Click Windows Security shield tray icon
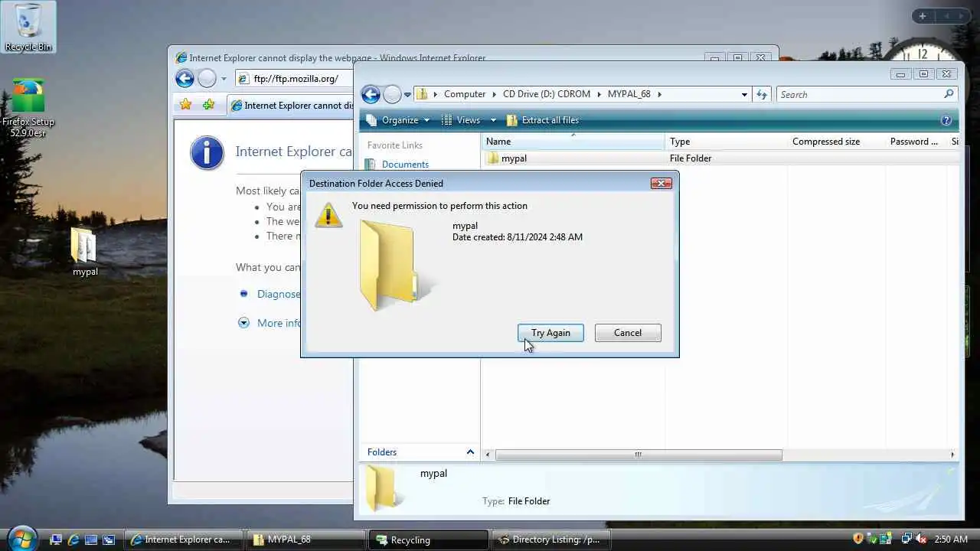Screen dimensions: 980x551 858,539
